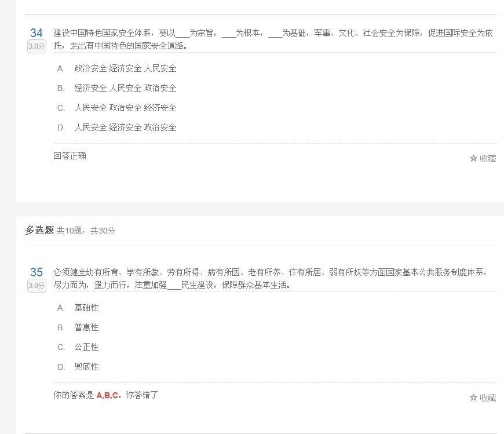The height and width of the screenshot is (434, 504).
Task: Click the 3.0分 score badge under 34
Action: click(x=36, y=46)
